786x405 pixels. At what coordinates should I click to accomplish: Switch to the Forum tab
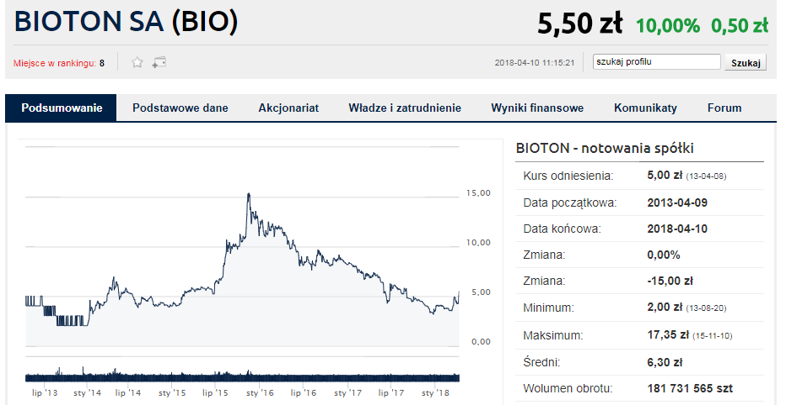(x=724, y=108)
